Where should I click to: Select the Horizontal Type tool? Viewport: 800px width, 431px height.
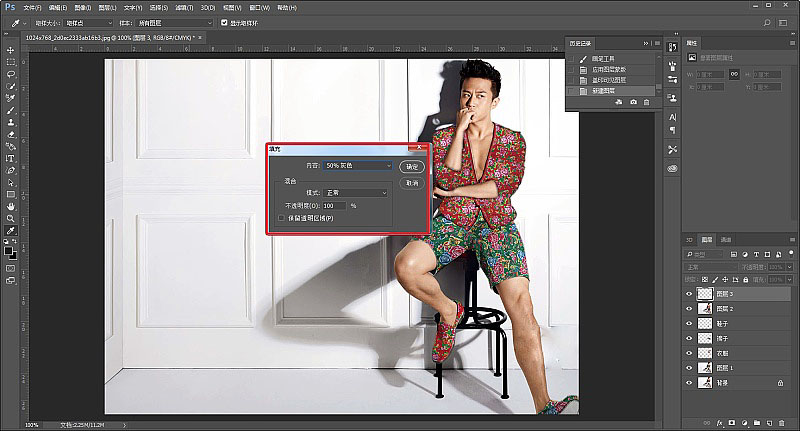click(10, 159)
